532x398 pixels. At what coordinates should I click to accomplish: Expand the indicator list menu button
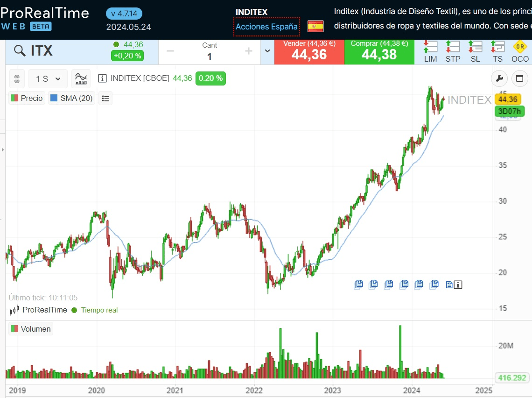[105, 98]
